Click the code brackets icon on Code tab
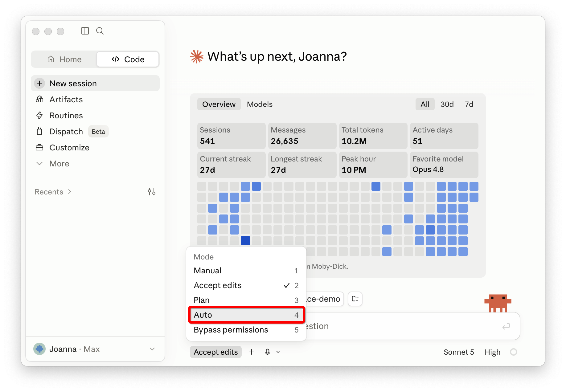The height and width of the screenshot is (392, 566). pos(116,59)
